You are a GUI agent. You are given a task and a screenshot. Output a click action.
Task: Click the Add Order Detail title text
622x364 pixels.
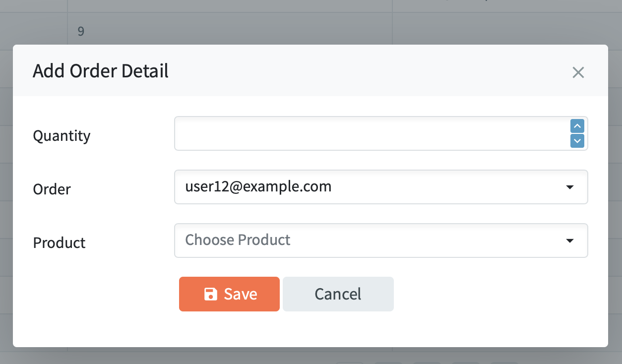point(101,71)
